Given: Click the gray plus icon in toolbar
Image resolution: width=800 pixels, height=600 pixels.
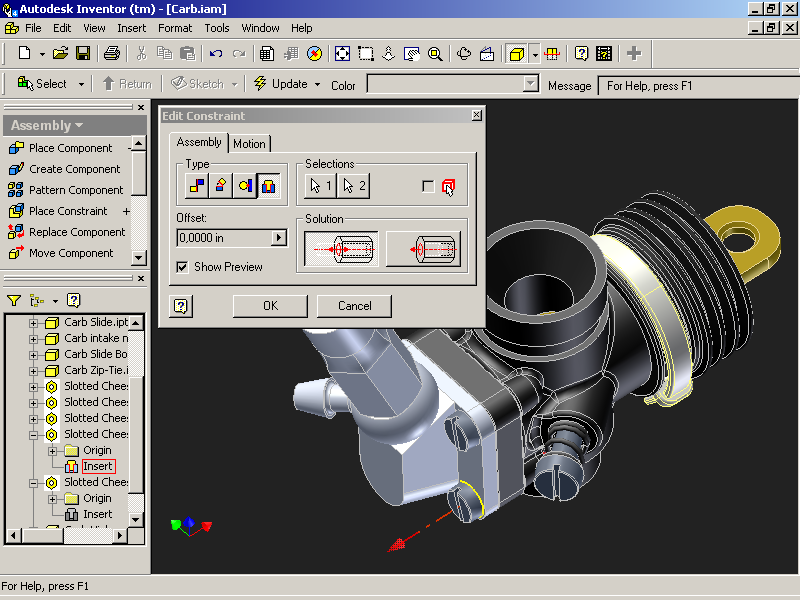Looking at the screenshot, I should click(x=634, y=53).
